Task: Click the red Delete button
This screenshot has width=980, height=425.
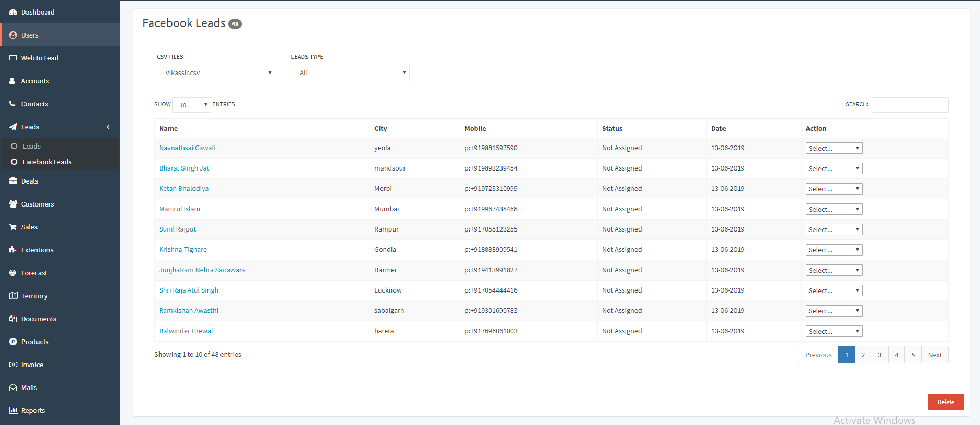Action: [946, 402]
